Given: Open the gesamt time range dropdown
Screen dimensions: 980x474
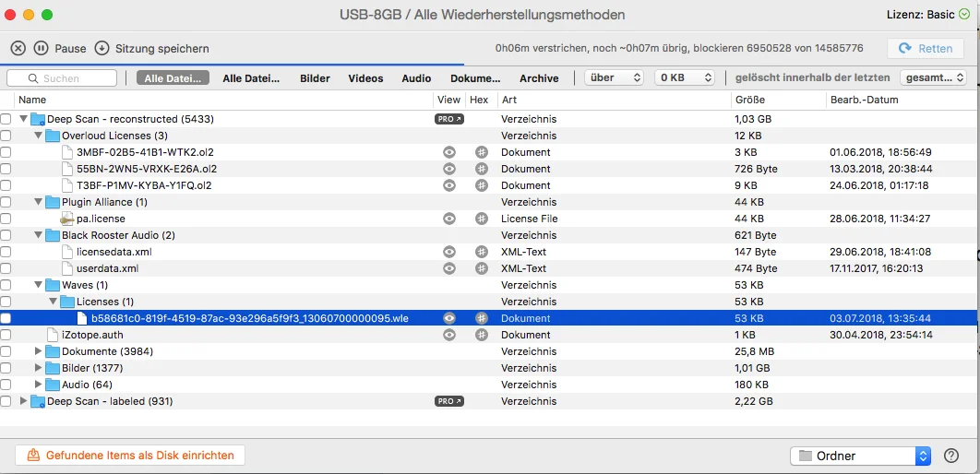Looking at the screenshot, I should coord(933,78).
